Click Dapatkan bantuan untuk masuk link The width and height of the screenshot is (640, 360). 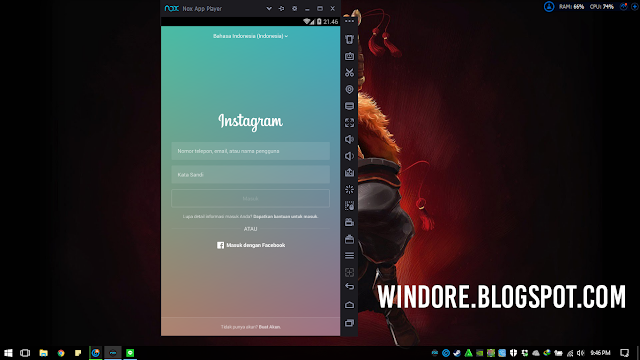point(285,217)
